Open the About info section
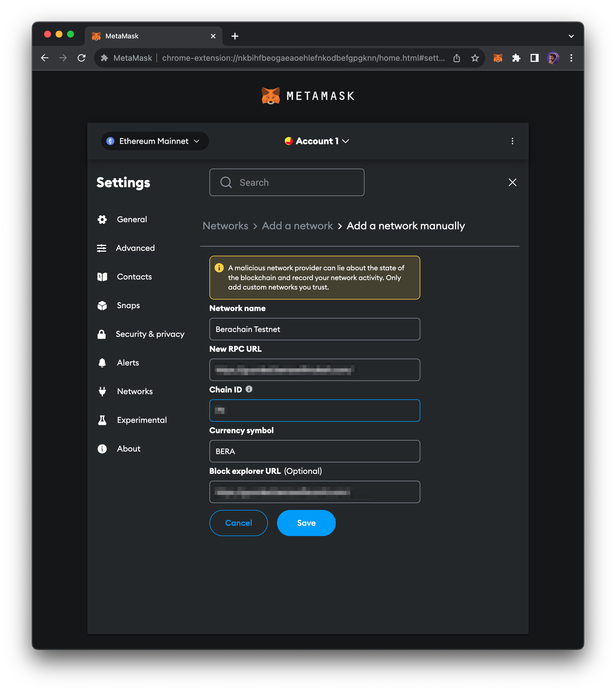The height and width of the screenshot is (692, 616). (x=128, y=448)
